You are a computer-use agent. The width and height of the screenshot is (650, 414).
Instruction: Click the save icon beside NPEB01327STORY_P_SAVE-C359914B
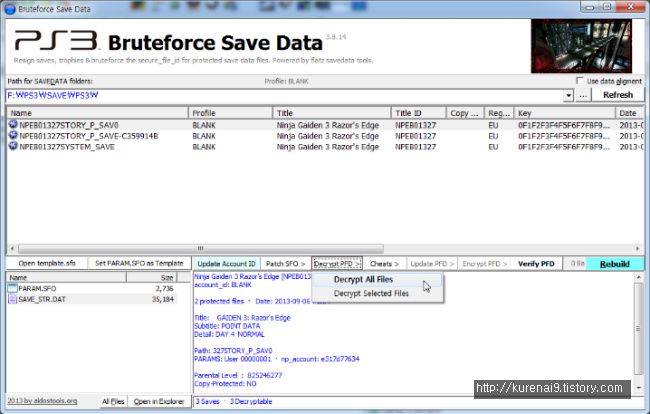(13, 135)
